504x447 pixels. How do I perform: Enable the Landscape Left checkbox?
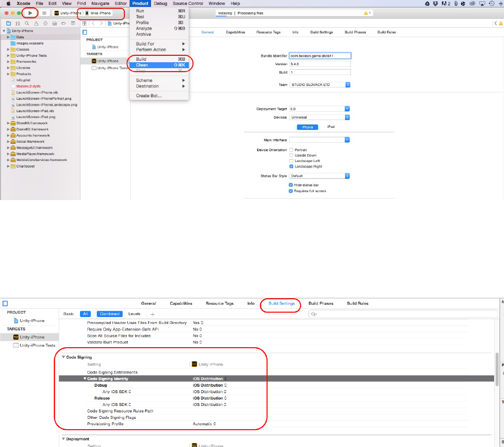coord(291,161)
